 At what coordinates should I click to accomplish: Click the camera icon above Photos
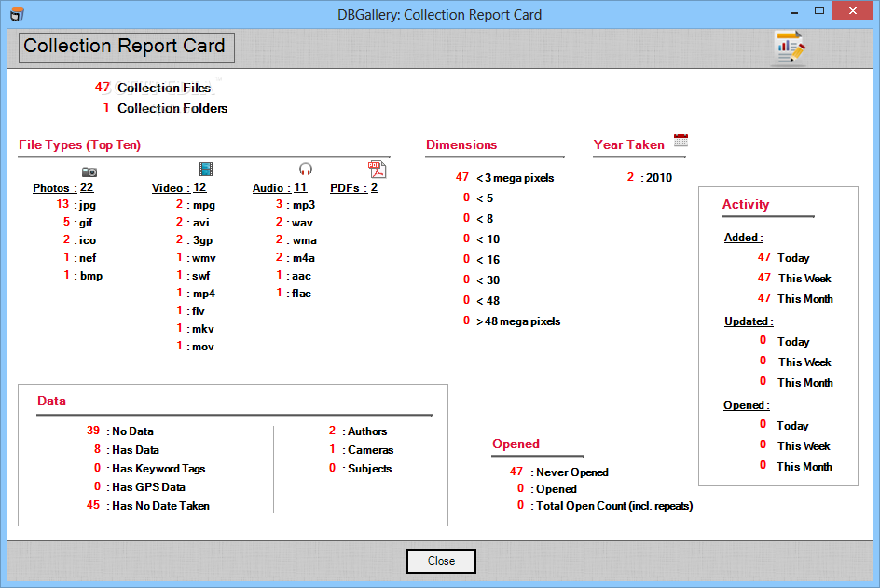click(x=89, y=171)
